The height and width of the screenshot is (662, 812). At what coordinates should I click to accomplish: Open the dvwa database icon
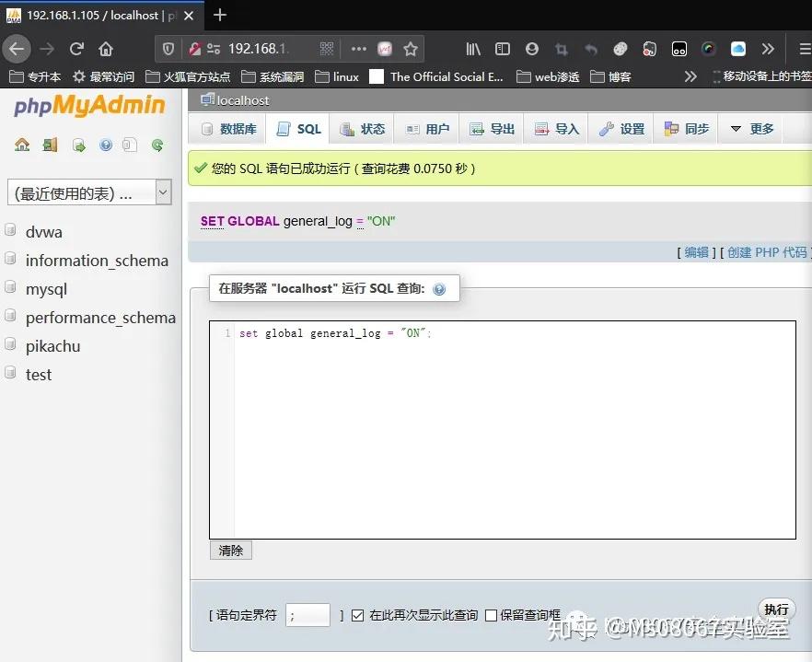pyautogui.click(x=10, y=230)
